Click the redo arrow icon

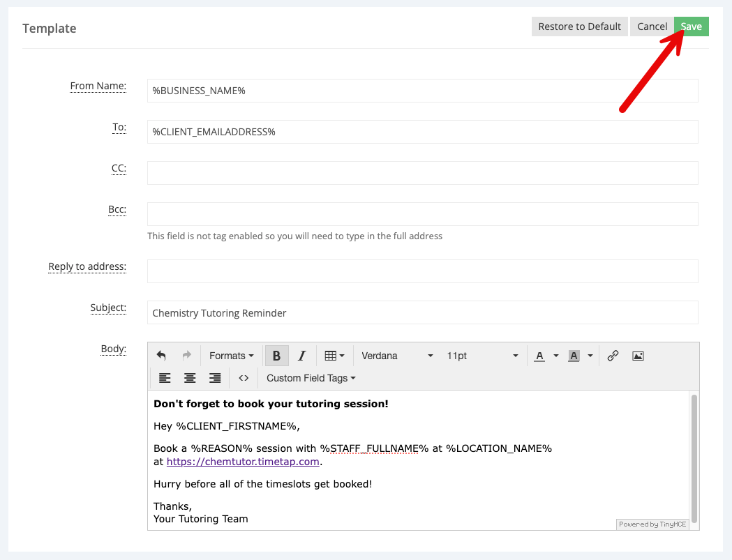coord(187,356)
